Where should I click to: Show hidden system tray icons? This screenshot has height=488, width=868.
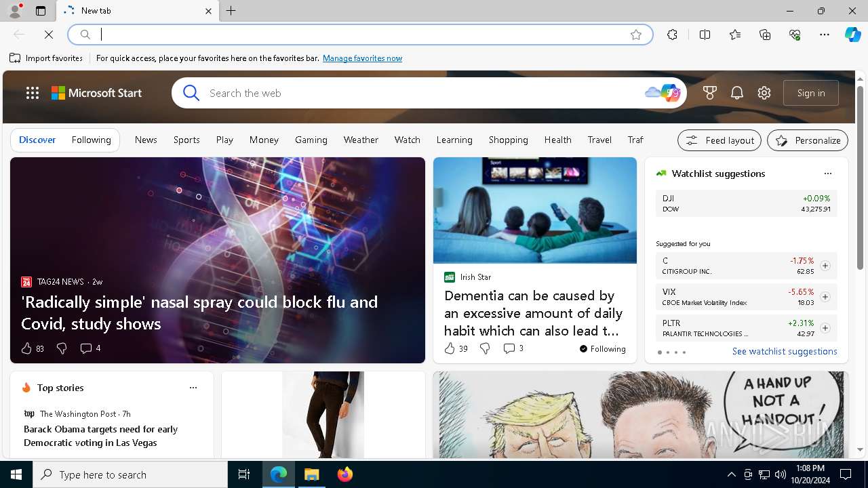[731, 474]
